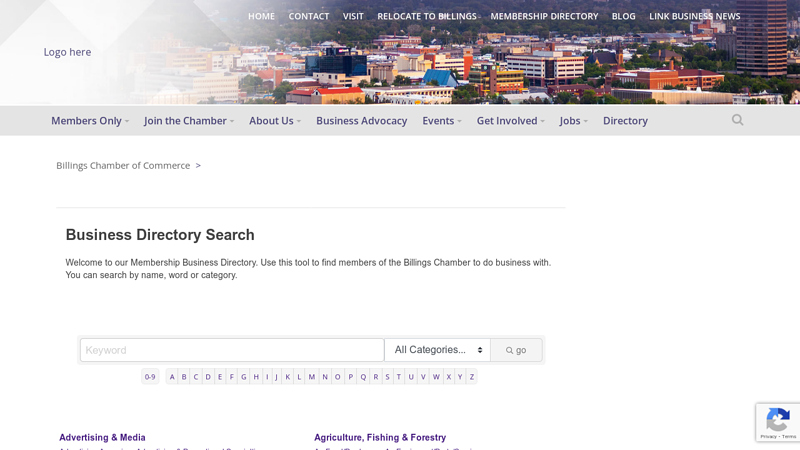The height and width of the screenshot is (450, 800).
Task: Filter directory by letter X
Action: (448, 377)
